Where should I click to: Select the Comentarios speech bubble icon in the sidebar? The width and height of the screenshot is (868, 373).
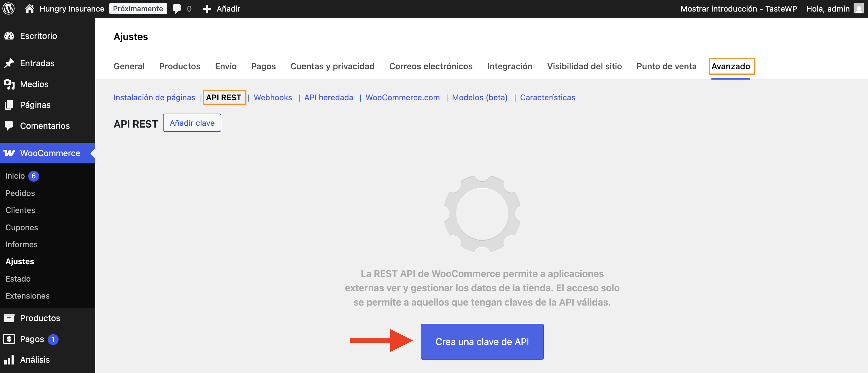point(9,125)
